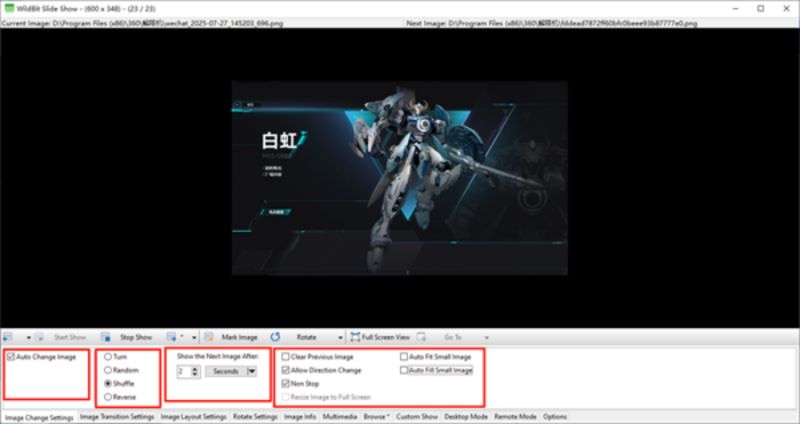The image size is (800, 424).
Task: Open the Options tab
Action: [555, 417]
